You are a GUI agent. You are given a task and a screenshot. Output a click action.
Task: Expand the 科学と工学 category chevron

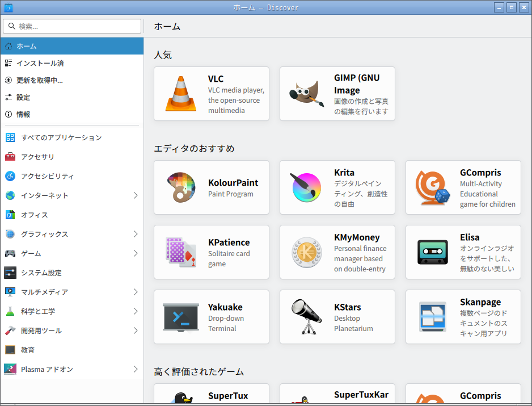pos(136,311)
